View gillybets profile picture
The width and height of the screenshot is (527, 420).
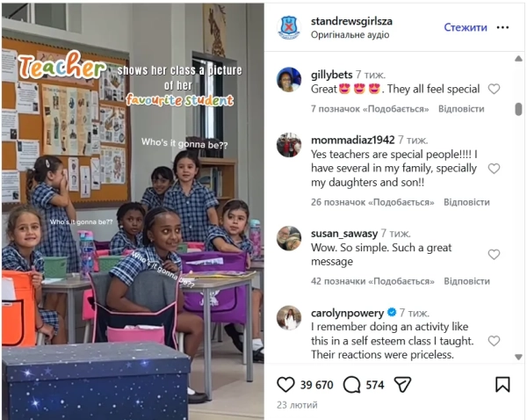tap(289, 79)
